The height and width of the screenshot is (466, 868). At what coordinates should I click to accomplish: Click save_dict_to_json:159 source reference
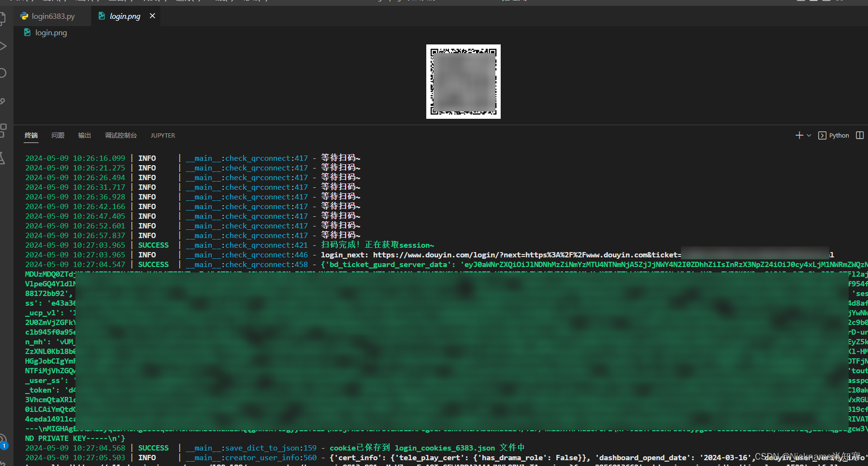(x=271, y=448)
